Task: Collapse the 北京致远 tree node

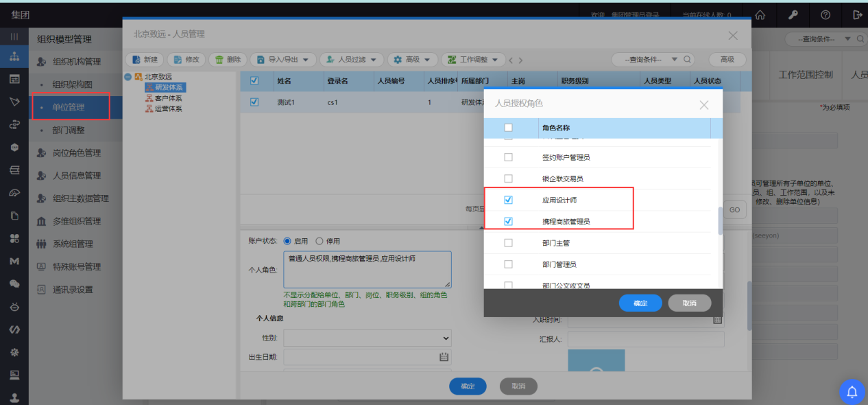Action: pyautogui.click(x=128, y=77)
